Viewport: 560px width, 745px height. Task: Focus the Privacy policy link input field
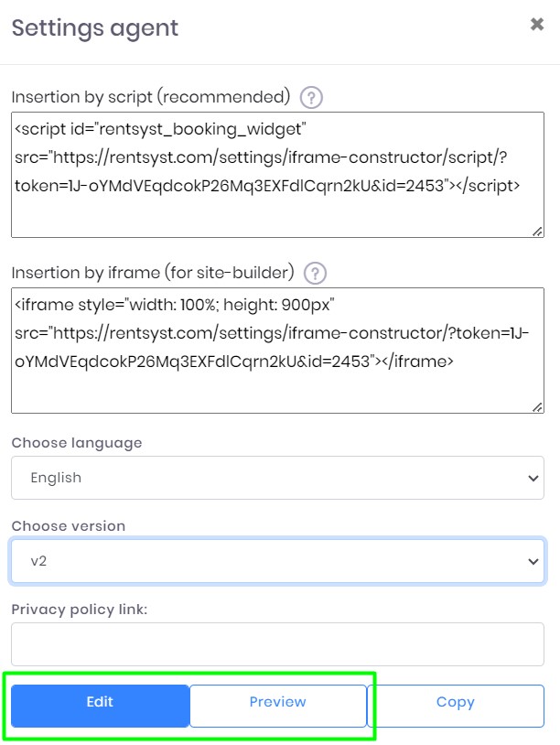pos(277,644)
